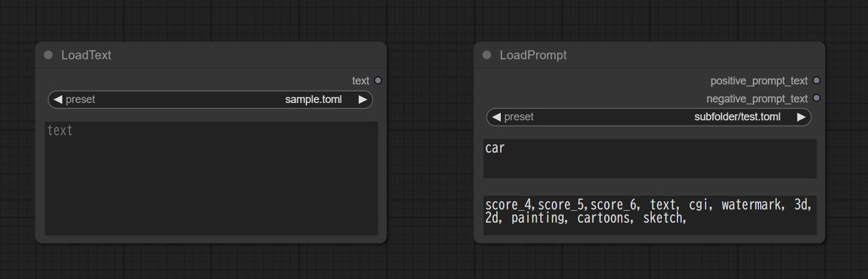Collapse the LoadText node using its dot
The width and height of the screenshot is (868, 279).
49,55
